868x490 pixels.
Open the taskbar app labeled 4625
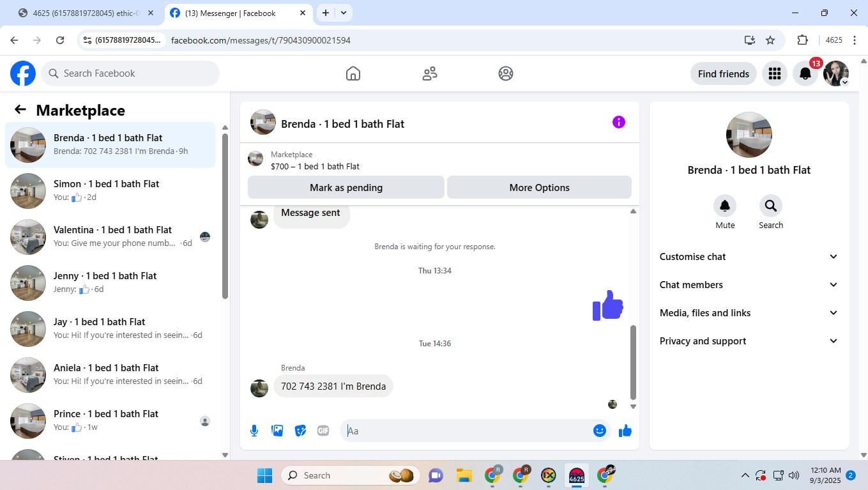point(577,475)
